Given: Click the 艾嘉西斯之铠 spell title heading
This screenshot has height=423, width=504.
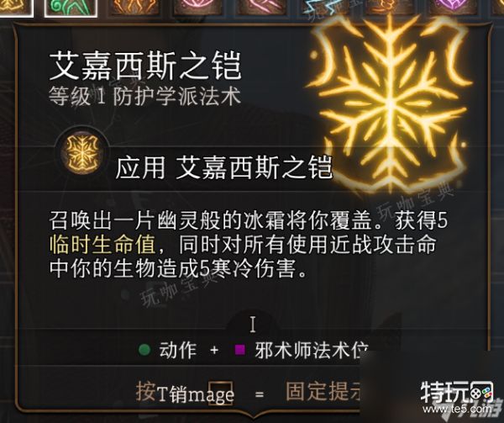Looking at the screenshot, I should (x=145, y=66).
